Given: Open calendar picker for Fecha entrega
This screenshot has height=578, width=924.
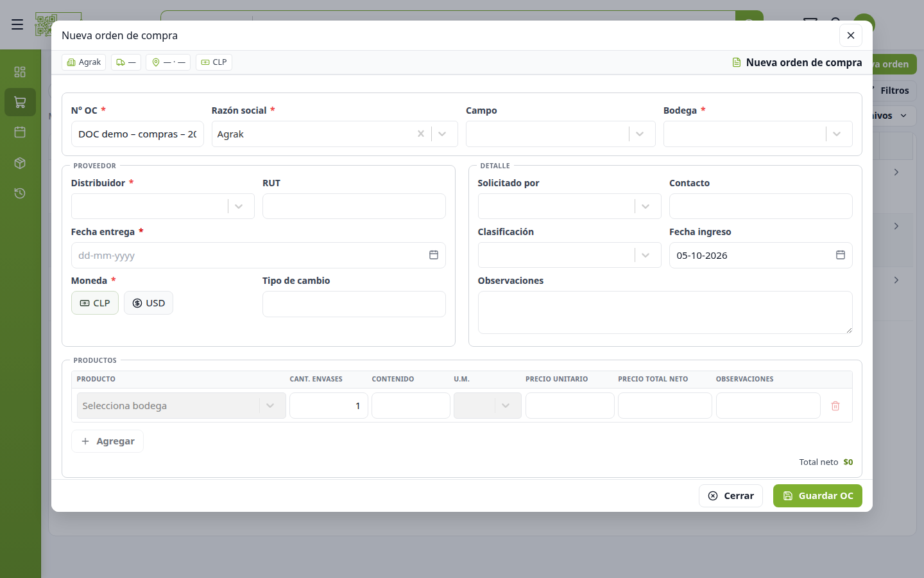Looking at the screenshot, I should [434, 255].
